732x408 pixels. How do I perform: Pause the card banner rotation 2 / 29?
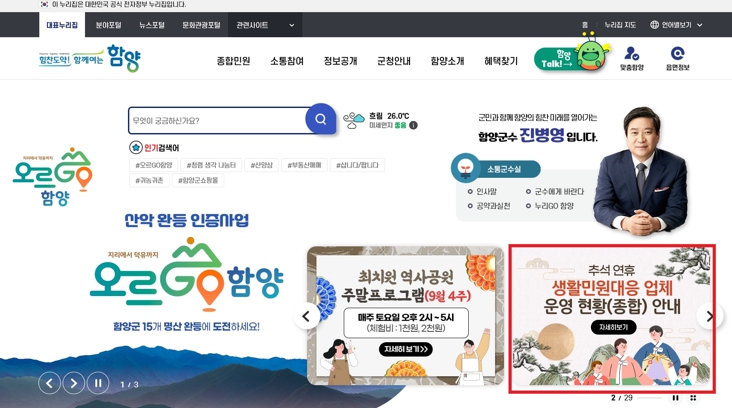click(676, 398)
